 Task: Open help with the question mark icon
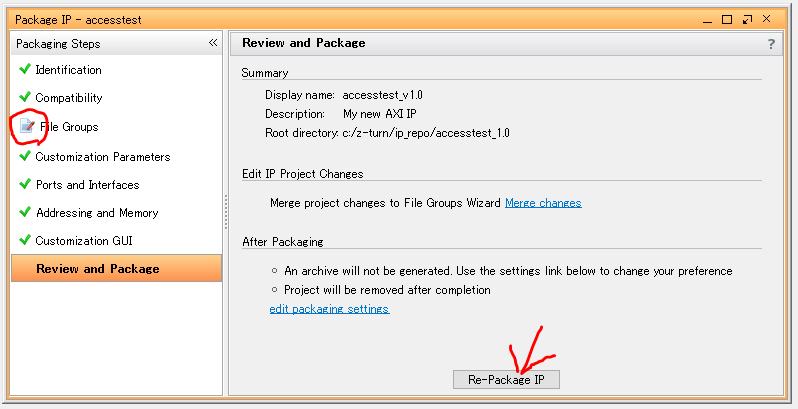(x=771, y=44)
